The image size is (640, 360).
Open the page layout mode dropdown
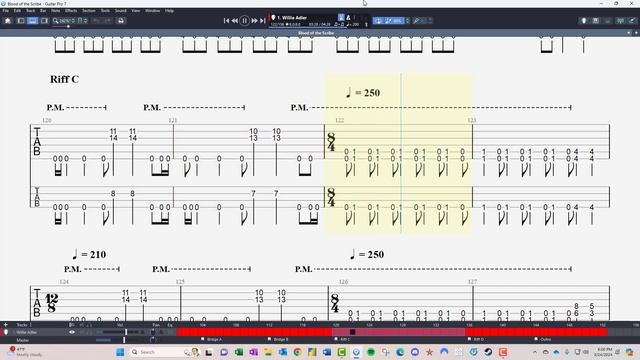pos(82,20)
